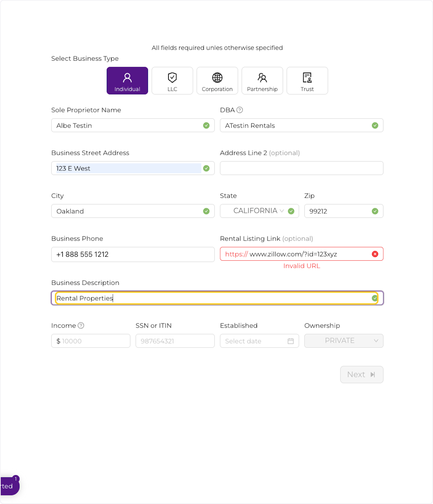Click into the SSN or ITIN field
Screen dimensions: 433x504
click(x=175, y=341)
